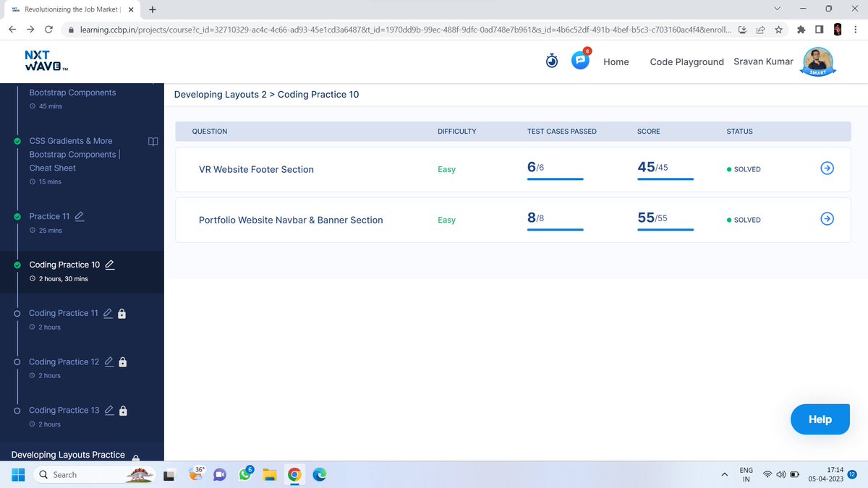Click Developing Layouts 2 breadcrumb

coord(221,95)
